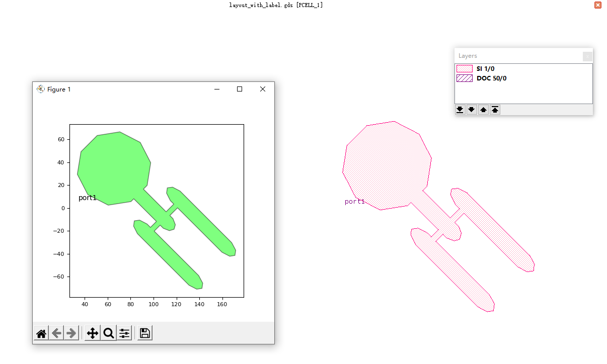Click the port1 label in Figure 1 plot
This screenshot has height=364, width=607.
88,198
